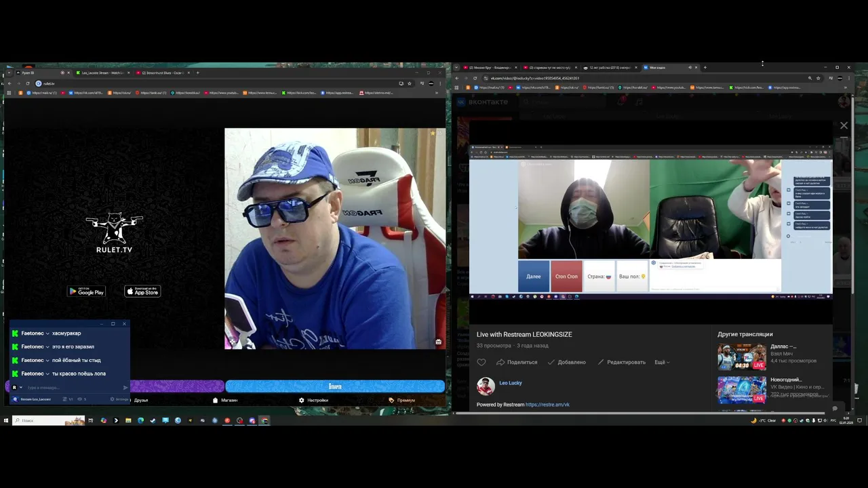Focus the rulet.tv address bar
868x488 pixels.
pos(217,83)
